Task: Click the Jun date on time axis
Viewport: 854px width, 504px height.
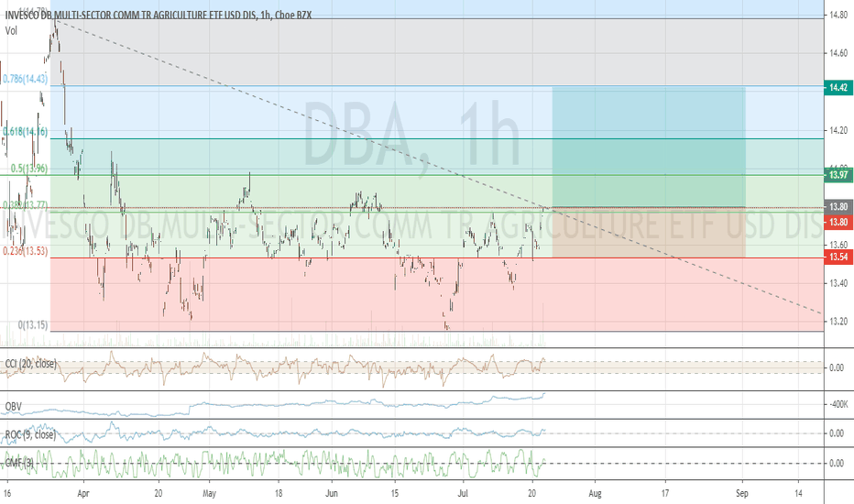Action: [x=331, y=494]
